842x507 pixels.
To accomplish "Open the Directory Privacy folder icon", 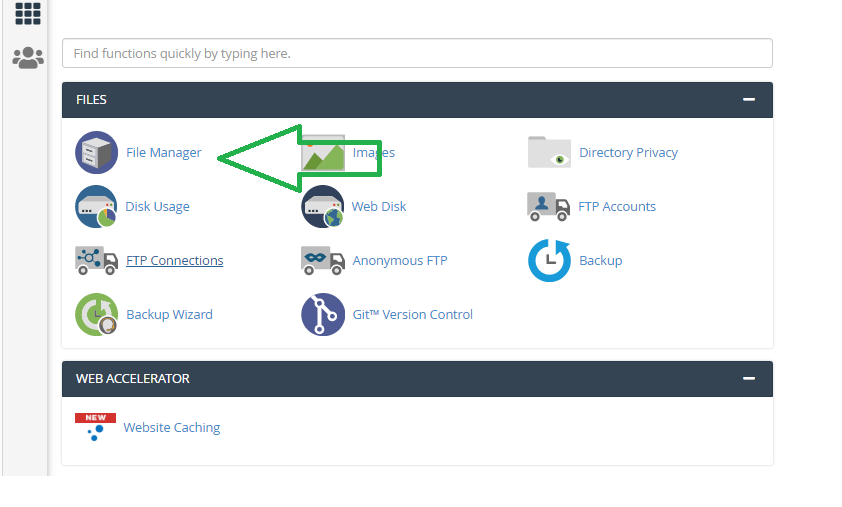I will (549, 153).
